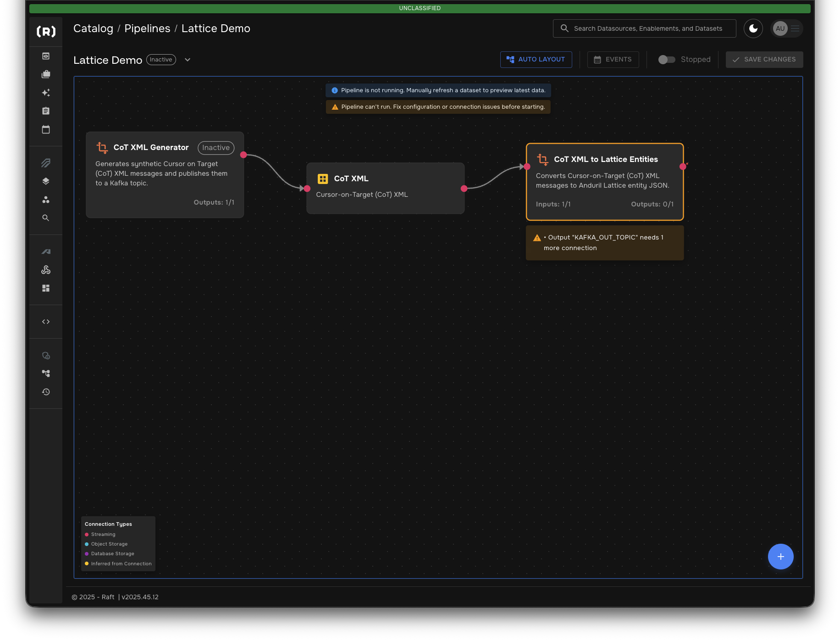The height and width of the screenshot is (641, 840).
Task: Click the Lattice Entities node transform icon
Action: pos(542,160)
